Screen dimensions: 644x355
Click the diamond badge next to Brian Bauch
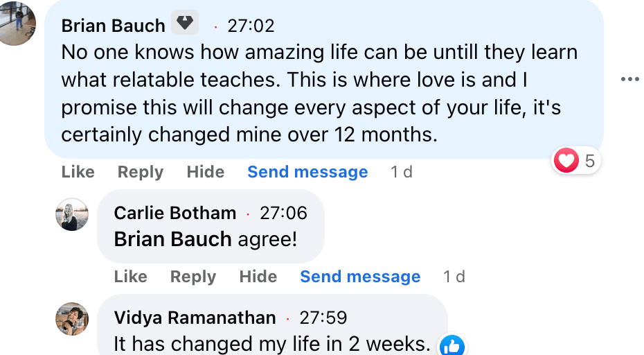(x=184, y=24)
